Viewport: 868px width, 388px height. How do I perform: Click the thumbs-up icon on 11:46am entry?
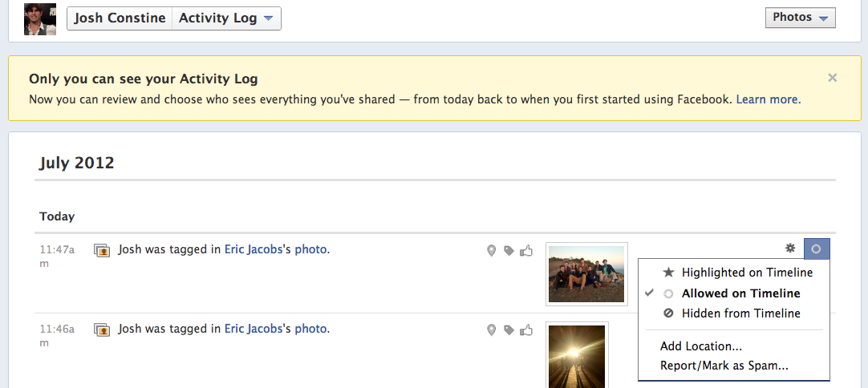(526, 329)
